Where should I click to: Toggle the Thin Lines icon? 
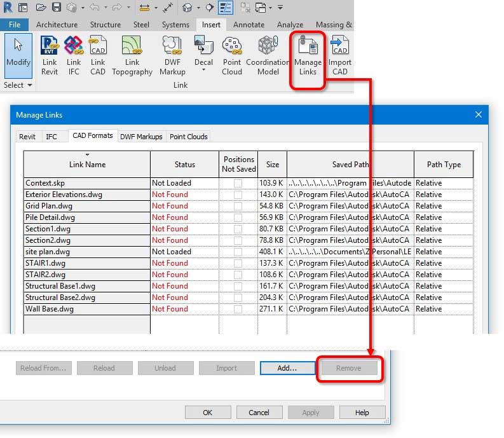coord(226,8)
